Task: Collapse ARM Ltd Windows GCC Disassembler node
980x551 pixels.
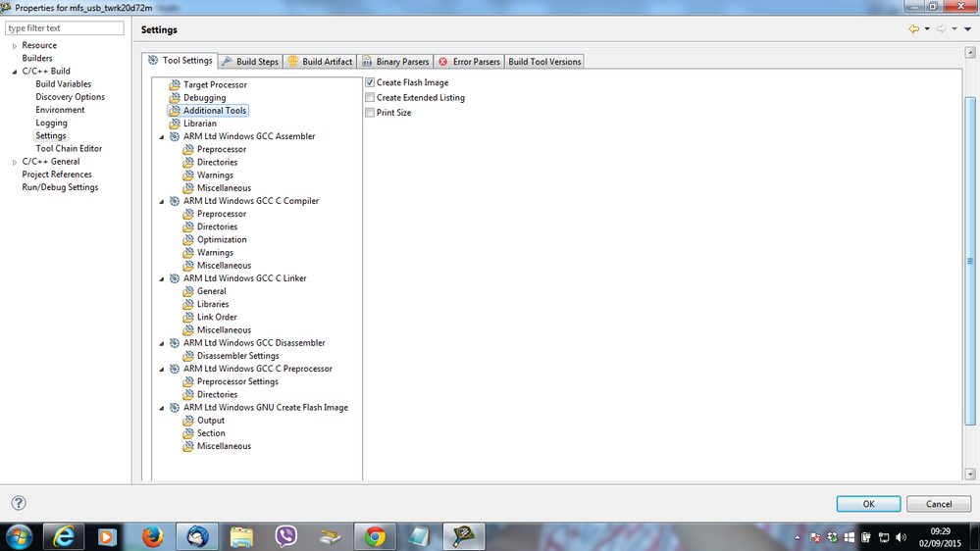Action: 162,343
